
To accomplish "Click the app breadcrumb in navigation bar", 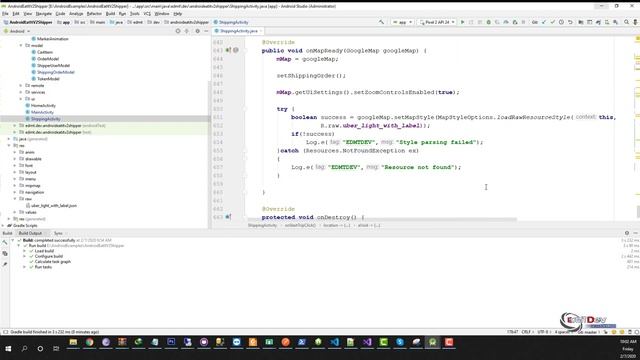I will (x=64, y=22).
